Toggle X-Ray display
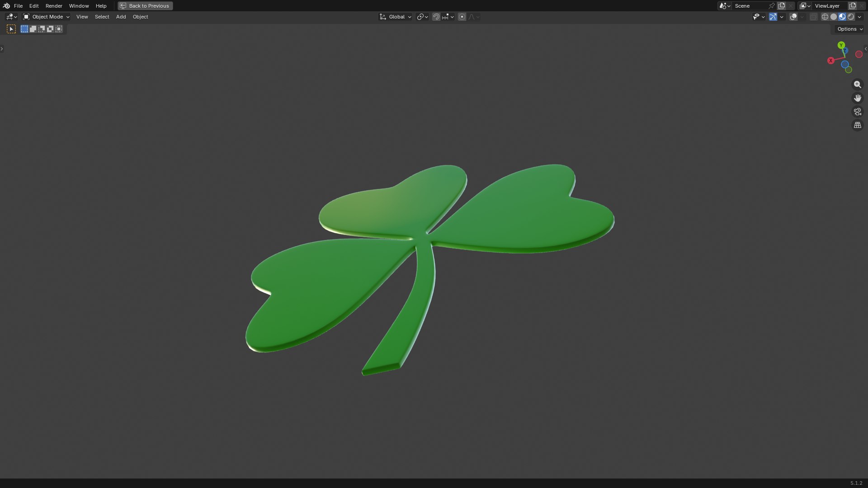 (814, 17)
